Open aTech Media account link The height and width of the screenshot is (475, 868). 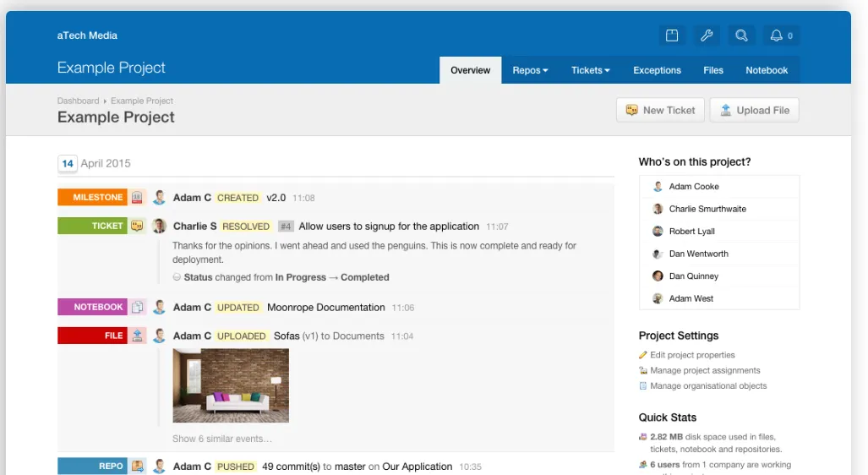coord(87,35)
